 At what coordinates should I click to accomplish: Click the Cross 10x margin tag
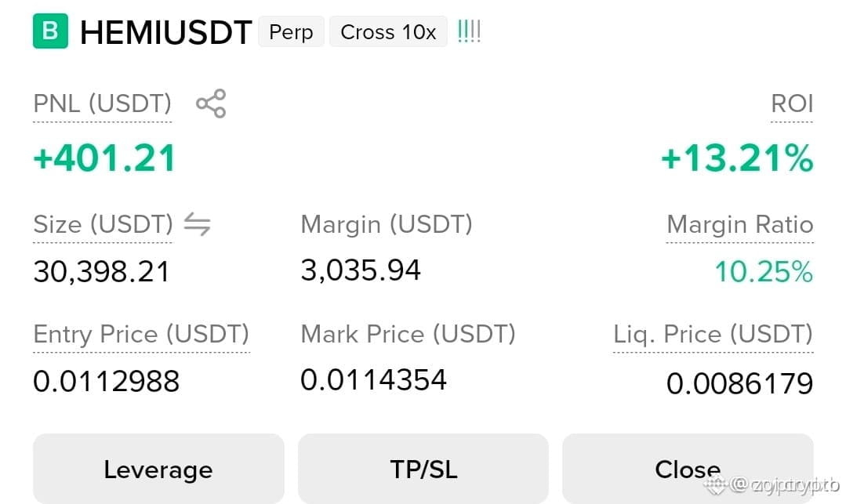click(x=388, y=32)
